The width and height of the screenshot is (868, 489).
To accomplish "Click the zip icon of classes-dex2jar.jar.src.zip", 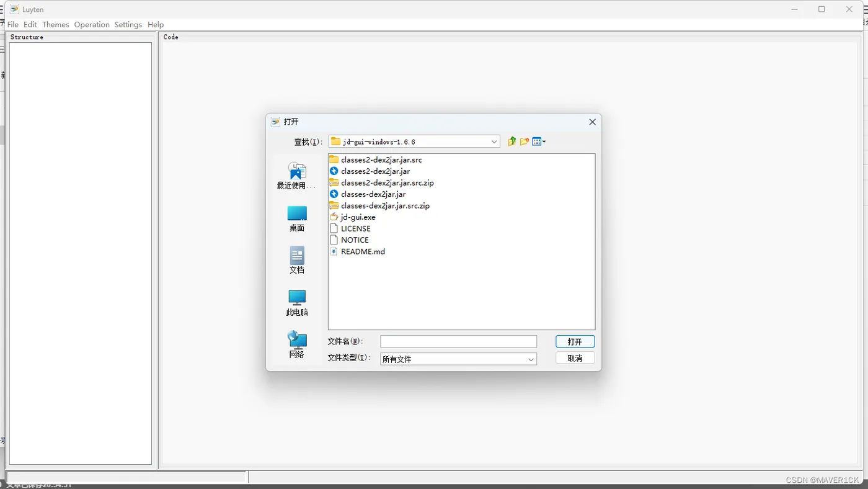I will 334,205.
